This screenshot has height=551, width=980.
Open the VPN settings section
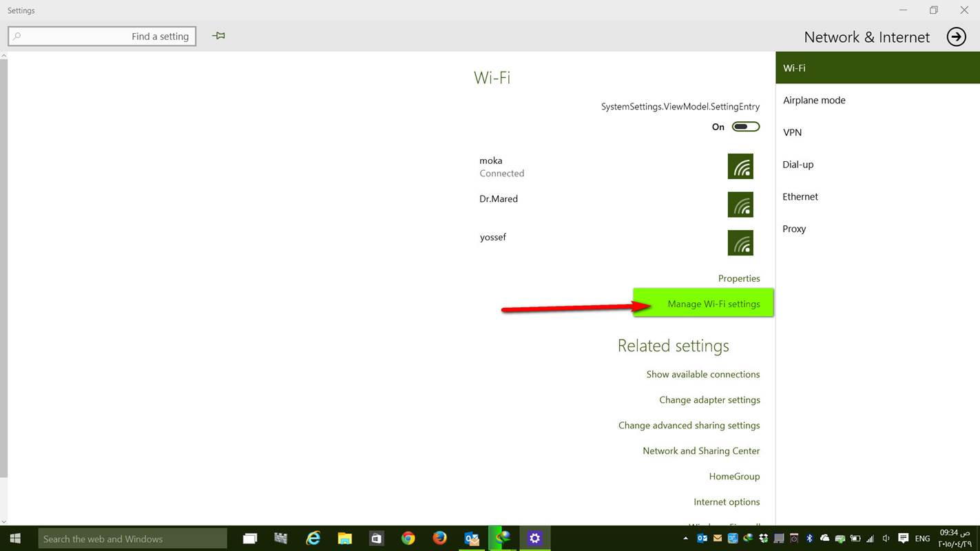877,132
